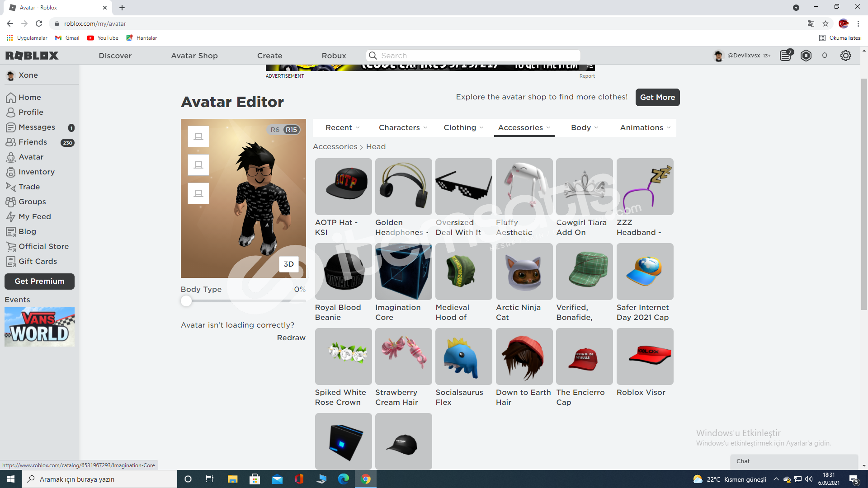
Task: Open the Windows Start menu
Action: [11, 479]
